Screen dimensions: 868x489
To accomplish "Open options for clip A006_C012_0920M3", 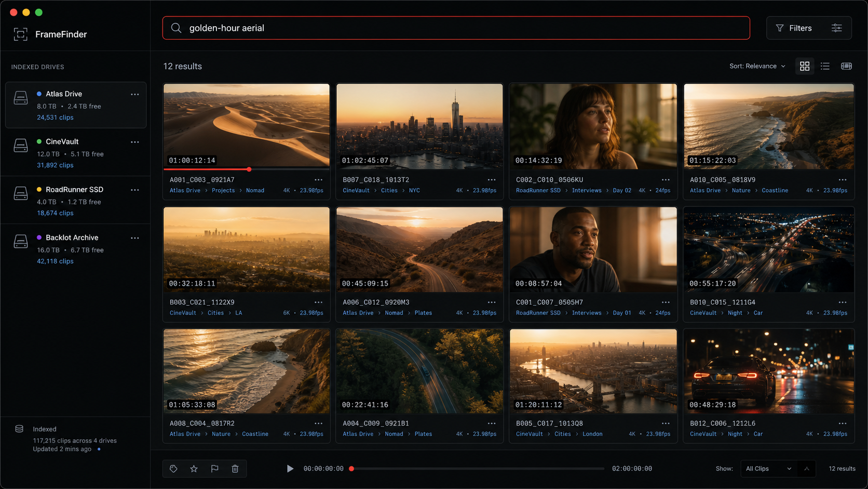I will [491, 302].
